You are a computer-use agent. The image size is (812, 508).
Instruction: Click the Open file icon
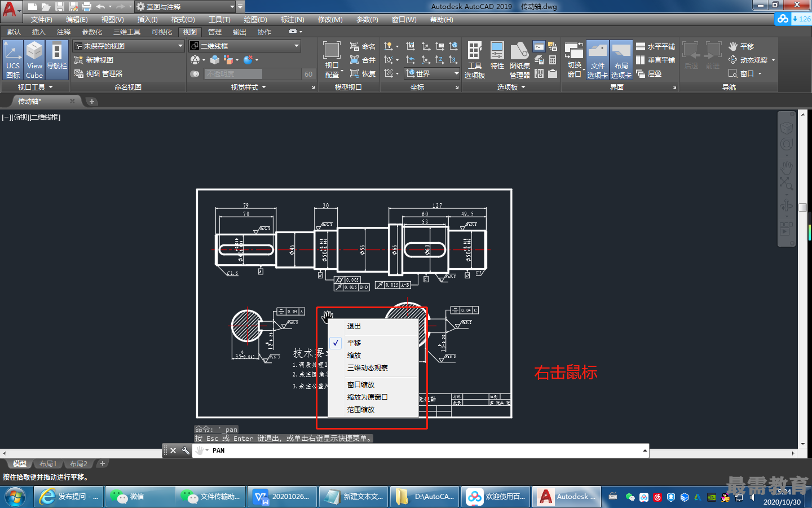46,7
